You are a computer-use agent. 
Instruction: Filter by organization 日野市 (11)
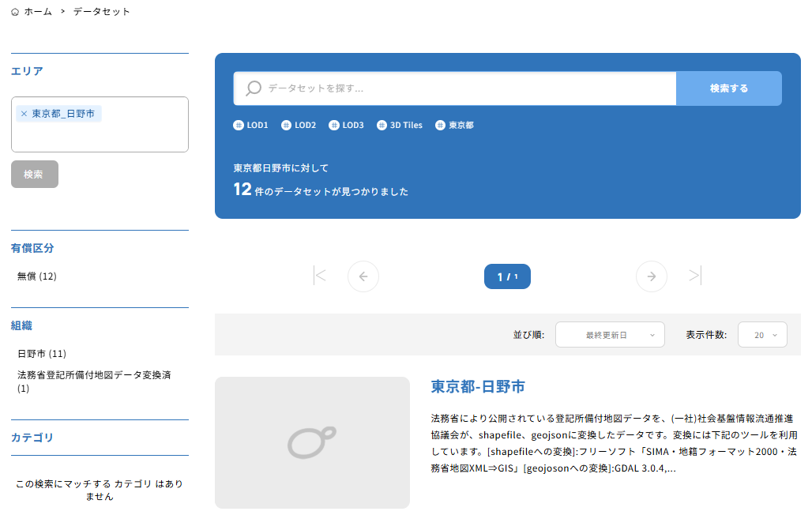coord(42,354)
